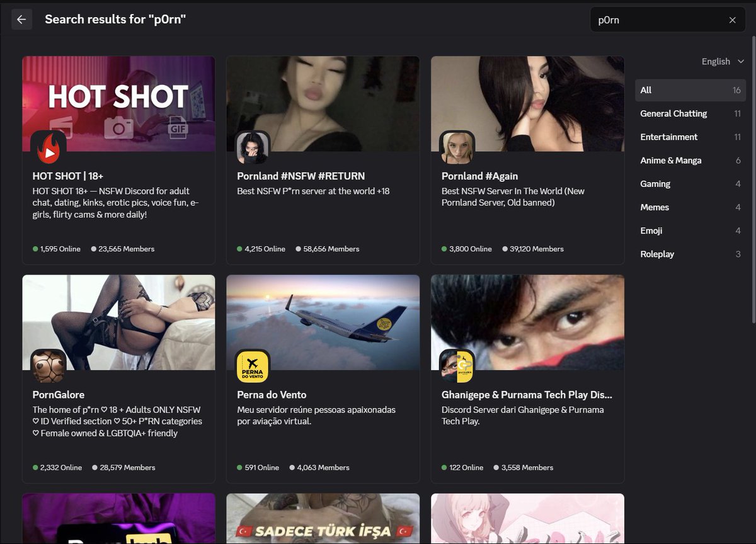Filter results by Gaming category
The height and width of the screenshot is (544, 756).
690,184
